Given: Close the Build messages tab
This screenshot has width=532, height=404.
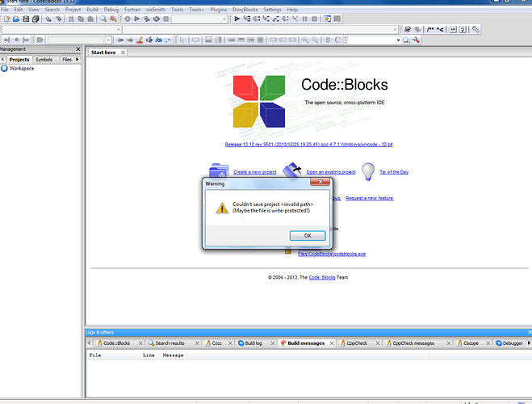Looking at the screenshot, I should point(332,343).
